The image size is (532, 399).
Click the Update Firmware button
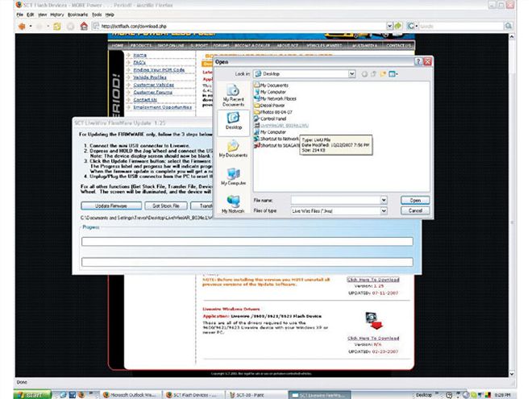coord(111,206)
